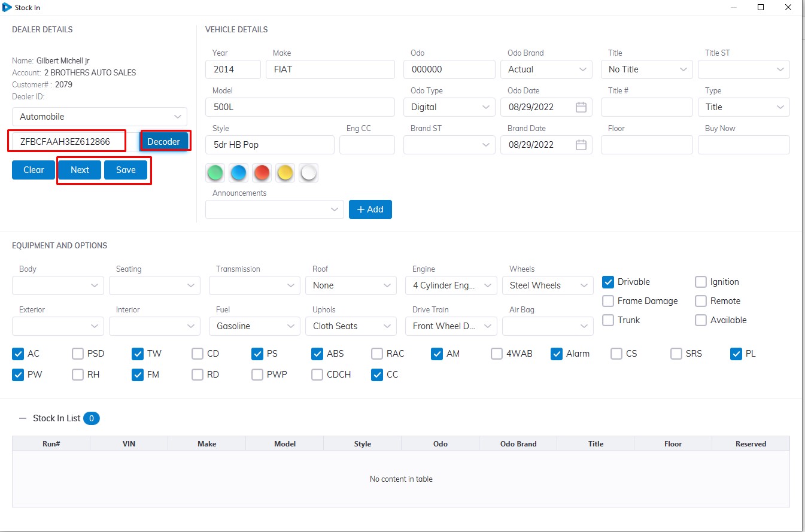Choose the yellow color circle
Image resolution: width=805 pixels, height=532 pixels.
coord(285,174)
